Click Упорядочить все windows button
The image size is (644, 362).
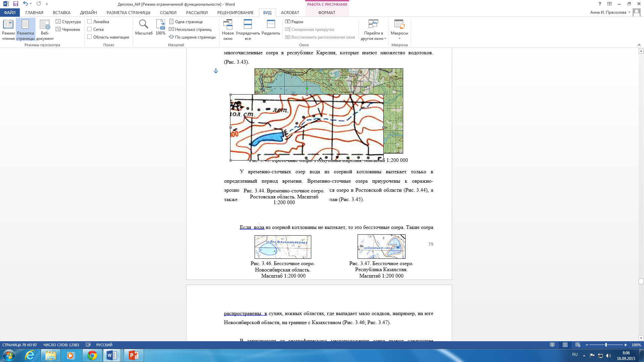(x=248, y=30)
